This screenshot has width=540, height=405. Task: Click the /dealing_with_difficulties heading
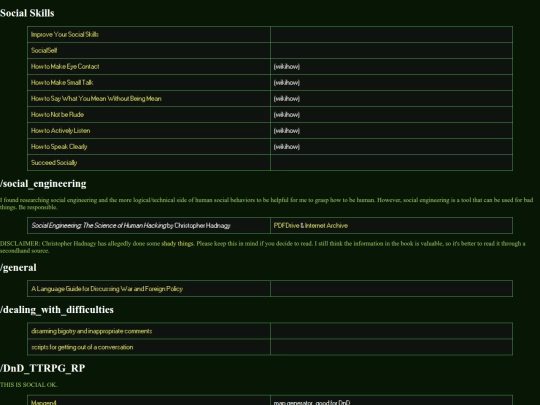coord(57,310)
